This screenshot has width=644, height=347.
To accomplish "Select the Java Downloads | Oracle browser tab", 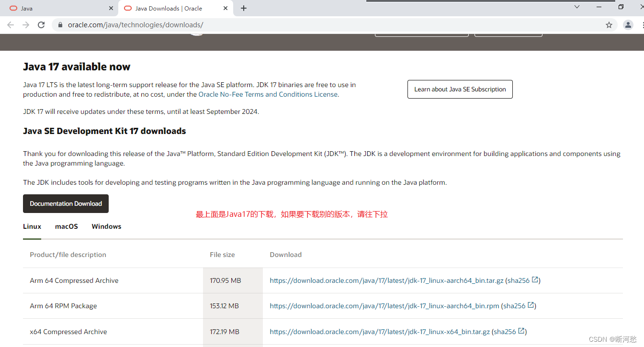I will (x=175, y=8).
